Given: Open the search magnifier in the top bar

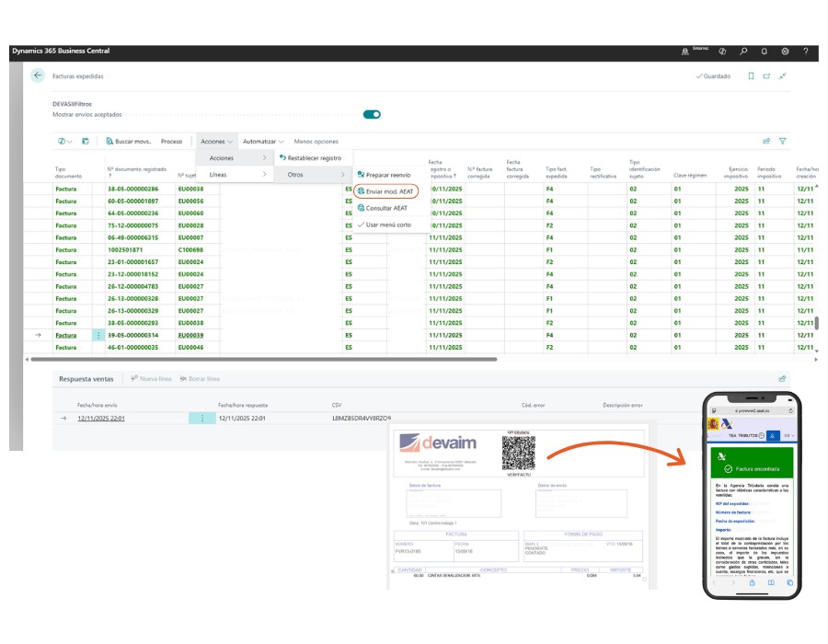Looking at the screenshot, I should click(x=743, y=52).
